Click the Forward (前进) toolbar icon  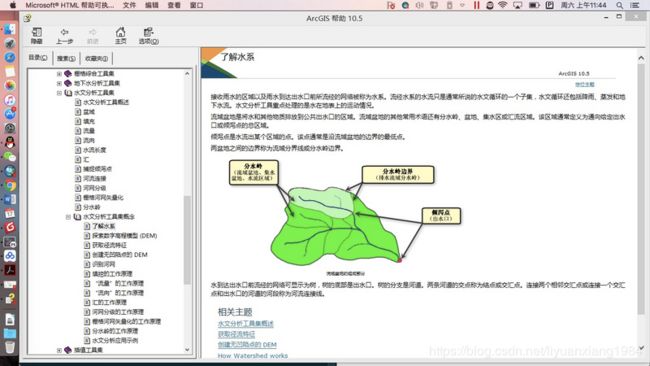pyautogui.click(x=92, y=36)
